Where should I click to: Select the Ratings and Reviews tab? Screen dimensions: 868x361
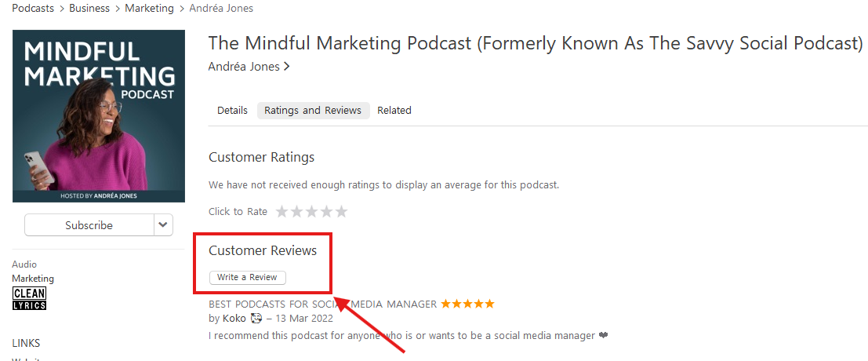313,110
